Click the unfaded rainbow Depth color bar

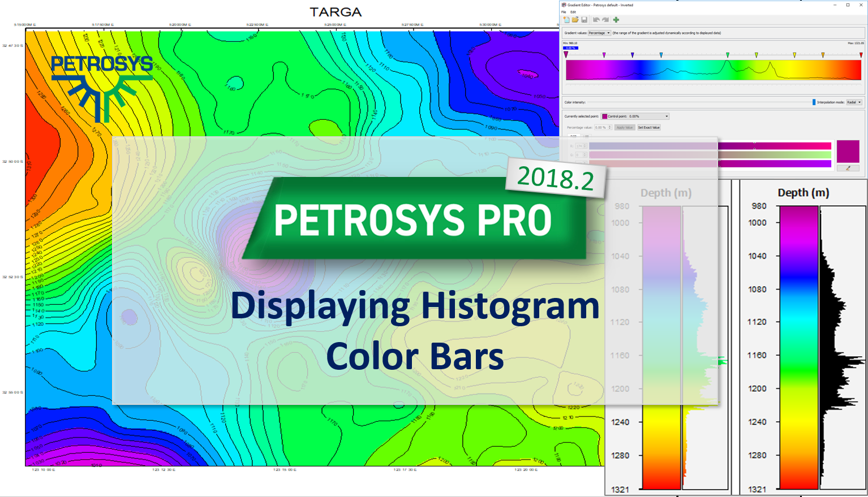click(x=799, y=347)
